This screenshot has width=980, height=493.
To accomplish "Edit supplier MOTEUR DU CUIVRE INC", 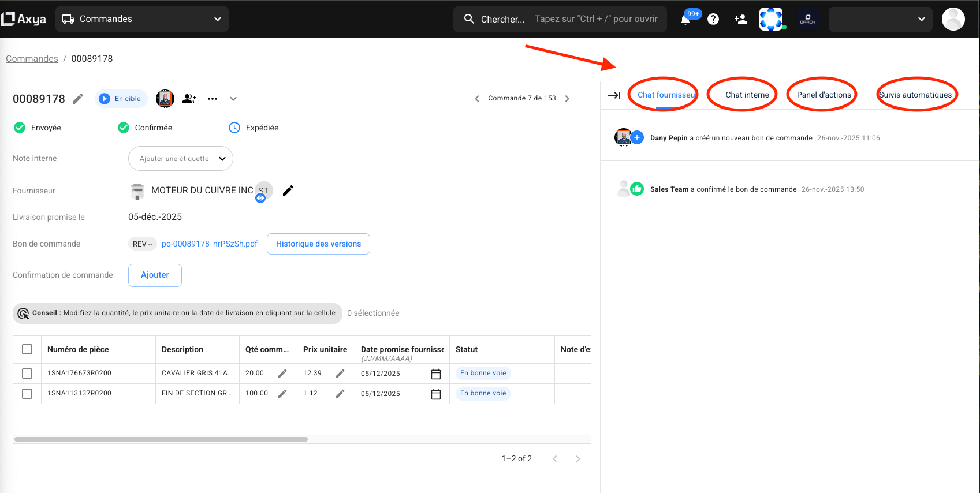I will click(288, 191).
